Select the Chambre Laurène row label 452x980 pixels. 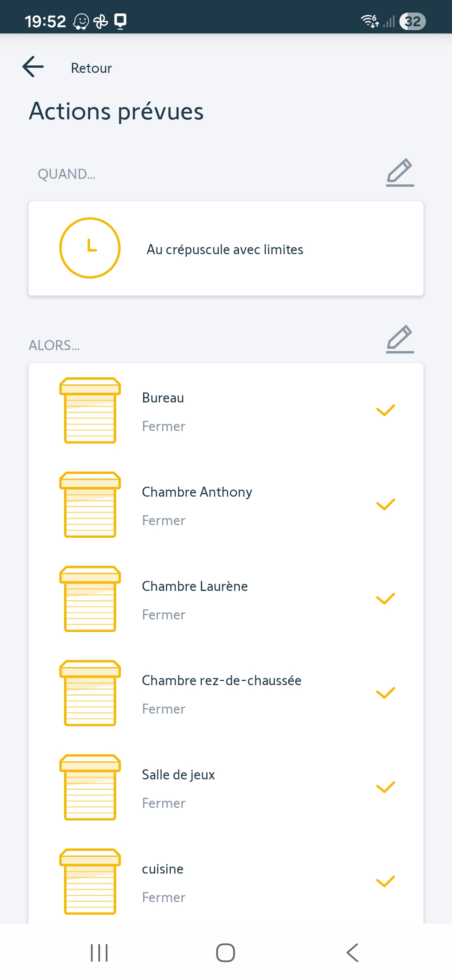point(195,586)
